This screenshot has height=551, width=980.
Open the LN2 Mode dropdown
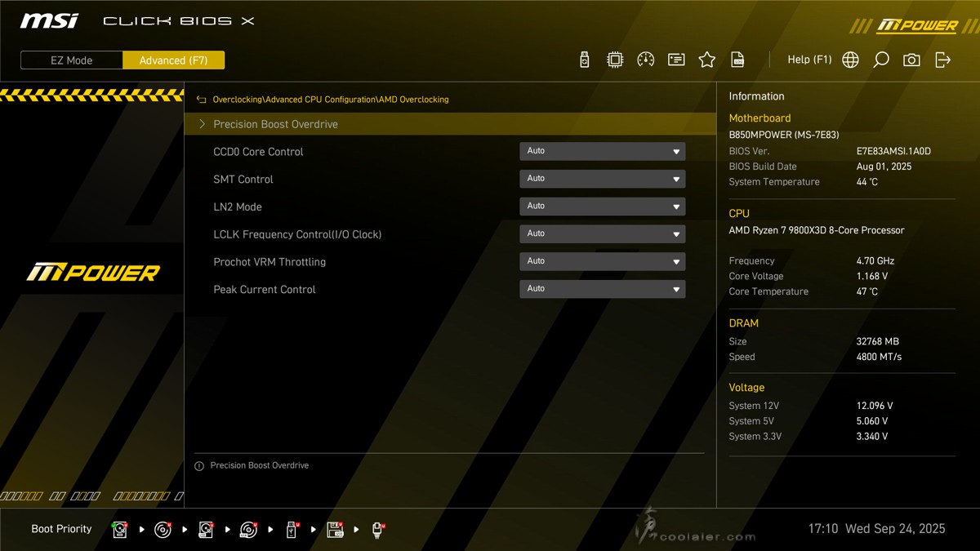tap(603, 207)
